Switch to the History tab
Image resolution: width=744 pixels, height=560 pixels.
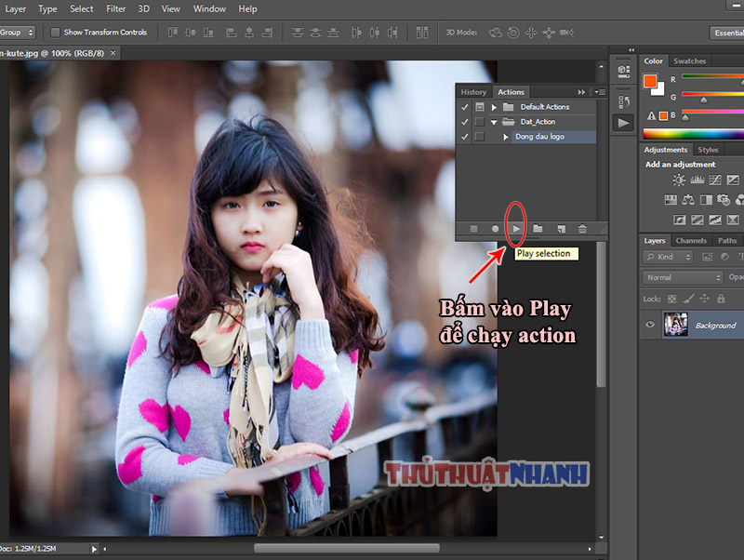(473, 92)
